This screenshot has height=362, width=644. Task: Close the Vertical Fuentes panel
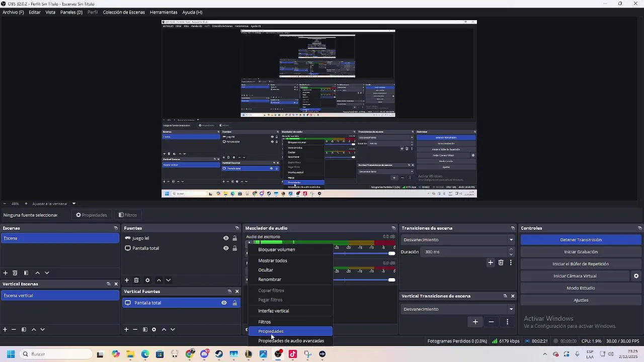237,292
